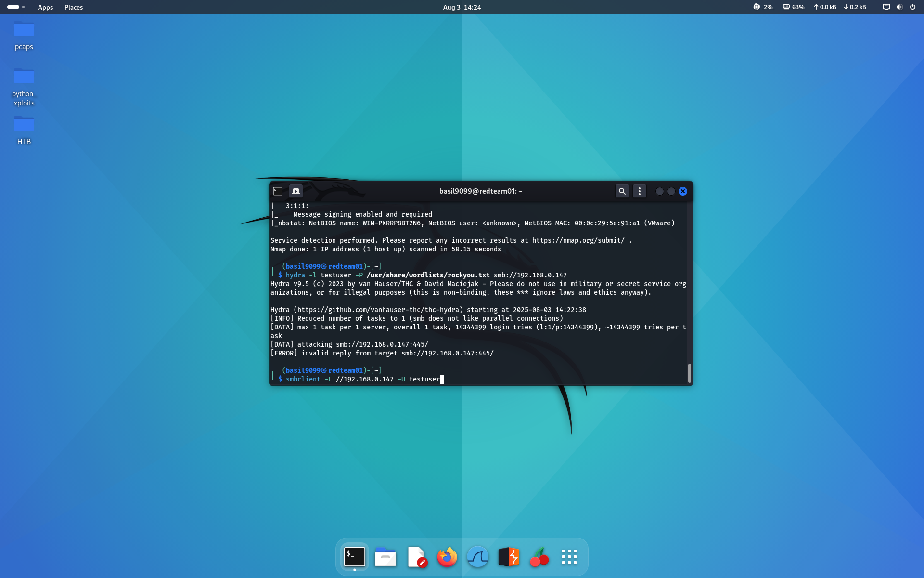Open the terminal's three-dot menu

[x=640, y=191]
